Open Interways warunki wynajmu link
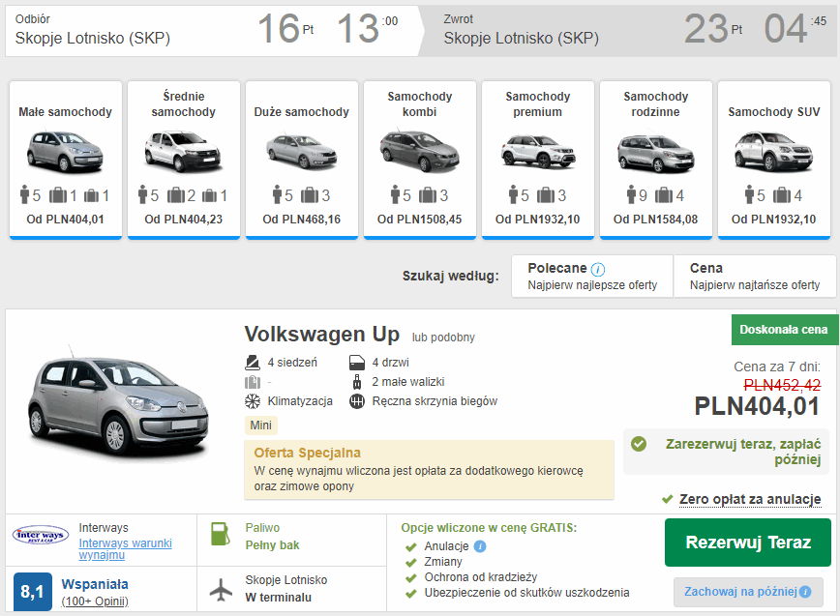840x616 pixels. 125,548
